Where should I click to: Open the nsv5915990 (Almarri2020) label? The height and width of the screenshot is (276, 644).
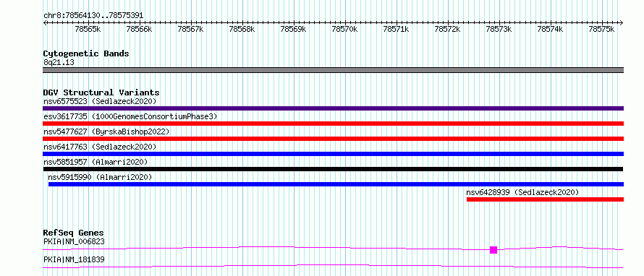pos(100,177)
